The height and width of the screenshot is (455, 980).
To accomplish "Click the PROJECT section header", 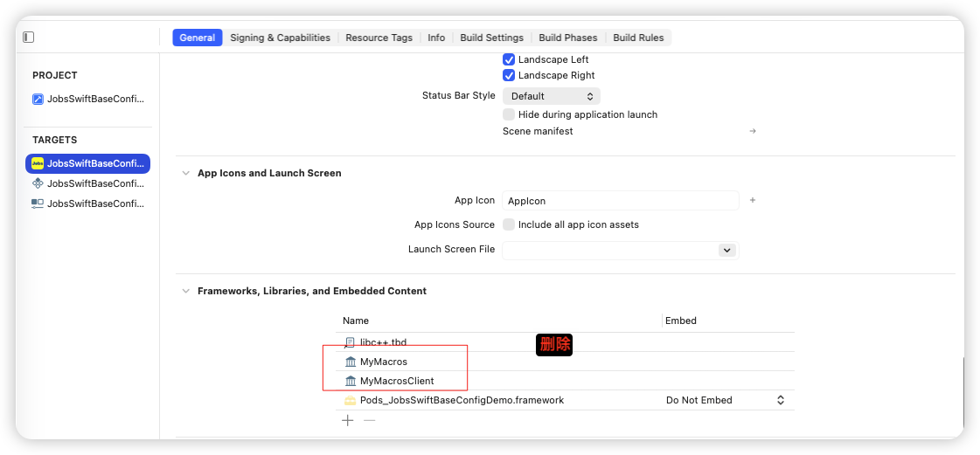I will [55, 75].
